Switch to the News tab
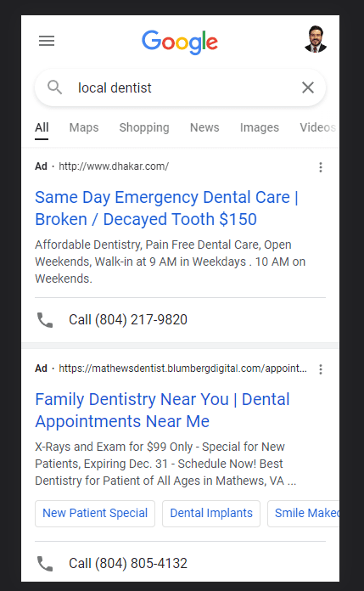The height and width of the screenshot is (591, 364). [204, 127]
